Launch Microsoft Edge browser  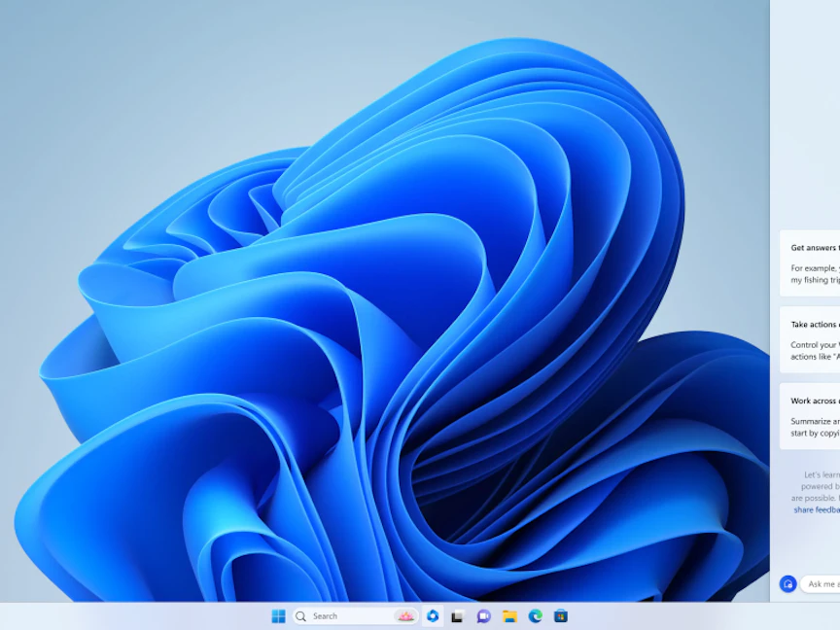point(535,615)
